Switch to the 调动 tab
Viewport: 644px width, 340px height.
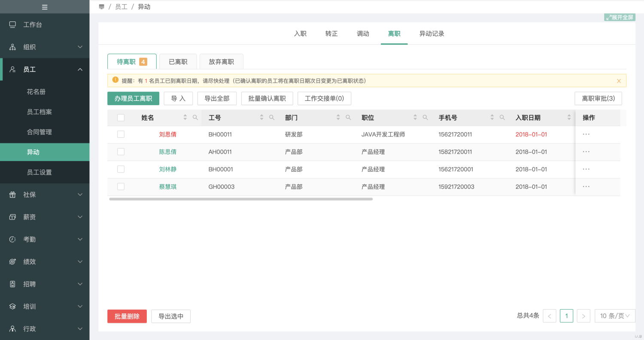[x=363, y=33]
